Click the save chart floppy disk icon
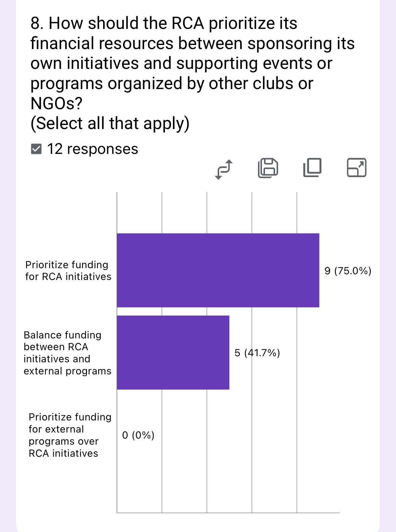Viewport: 396px width, 532px height. point(268,167)
